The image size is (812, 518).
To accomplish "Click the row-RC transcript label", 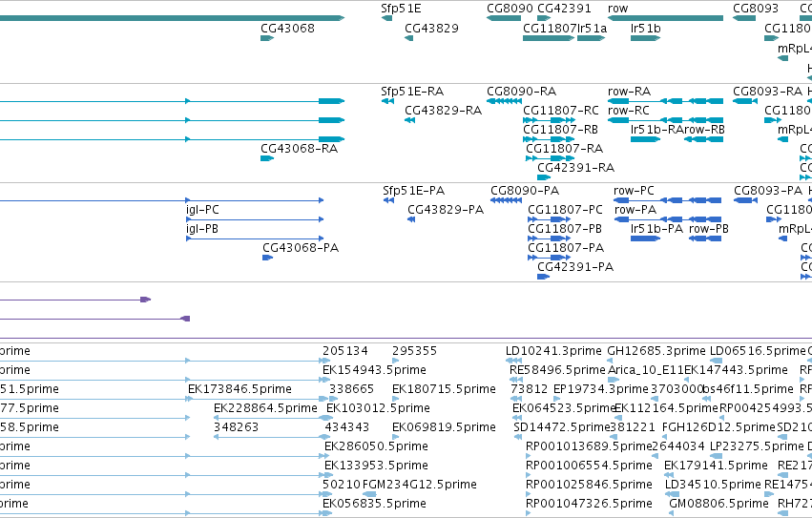I will 629,111.
